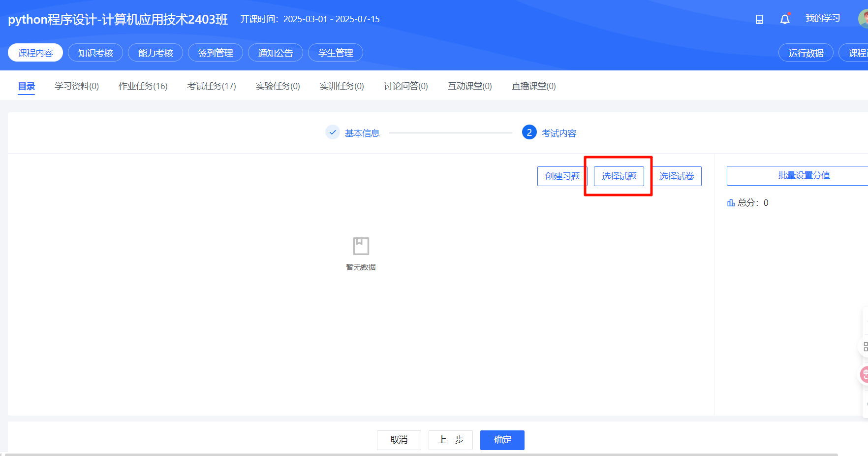The width and height of the screenshot is (868, 456).
Task: Click the step 2 circle icon
Action: point(529,132)
